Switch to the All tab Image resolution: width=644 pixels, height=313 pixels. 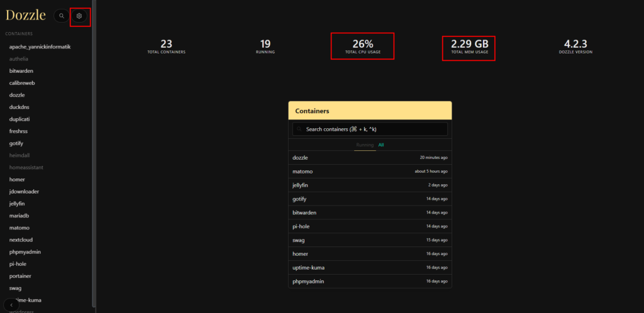[x=381, y=145]
